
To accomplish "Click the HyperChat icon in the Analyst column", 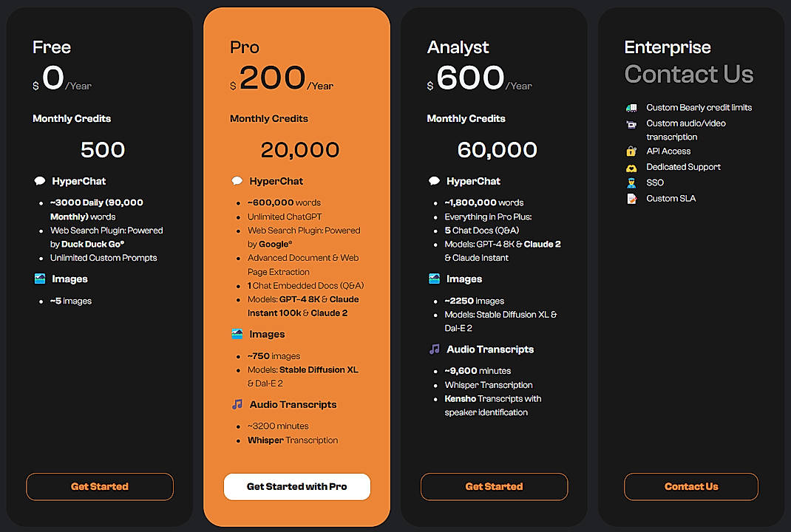I will pos(435,180).
